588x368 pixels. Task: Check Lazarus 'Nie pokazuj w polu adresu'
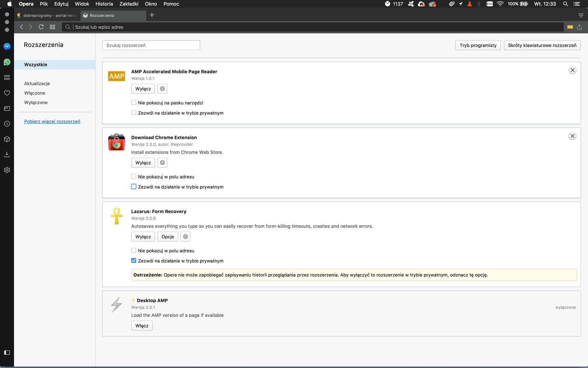click(134, 250)
